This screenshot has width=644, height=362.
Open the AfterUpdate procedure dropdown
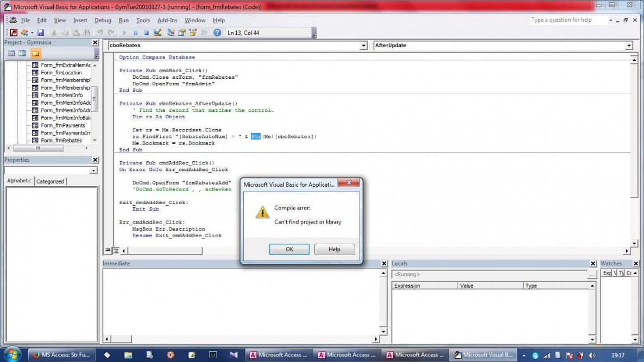[x=629, y=46]
